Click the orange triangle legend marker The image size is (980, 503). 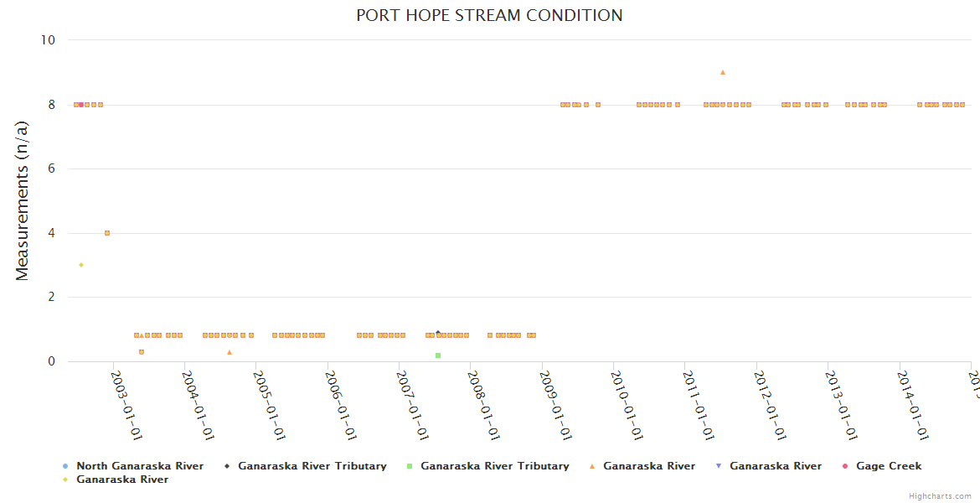592,466
